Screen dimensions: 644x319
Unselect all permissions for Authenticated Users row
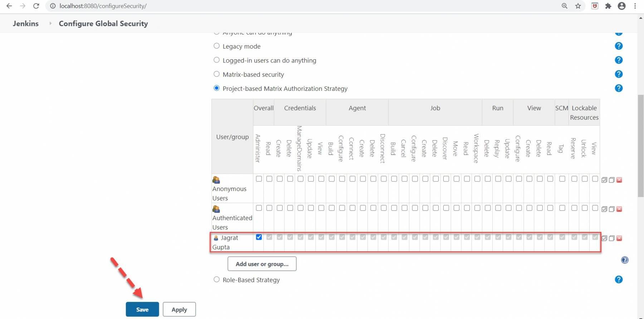pos(612,209)
